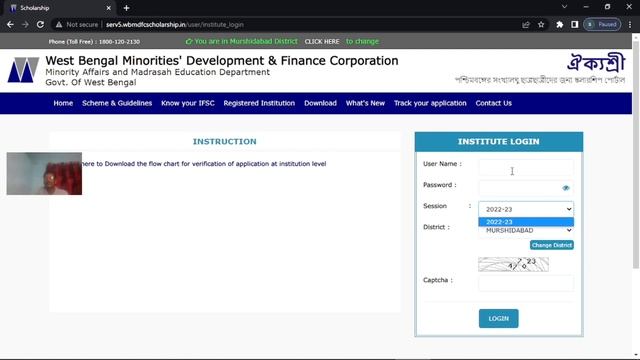The image size is (640, 360).
Task: Open Contact Us page
Action: tap(493, 103)
